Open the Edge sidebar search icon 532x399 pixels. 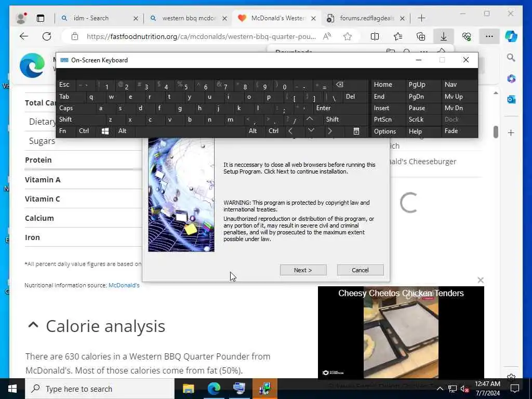click(511, 58)
